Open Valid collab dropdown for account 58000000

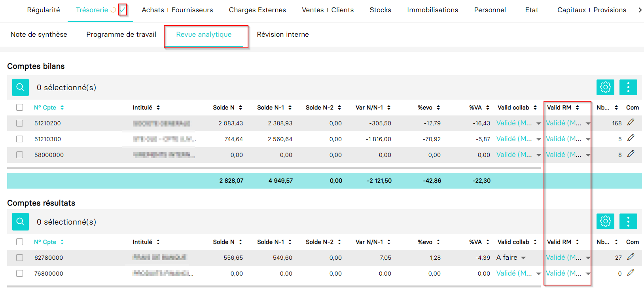[519, 155]
